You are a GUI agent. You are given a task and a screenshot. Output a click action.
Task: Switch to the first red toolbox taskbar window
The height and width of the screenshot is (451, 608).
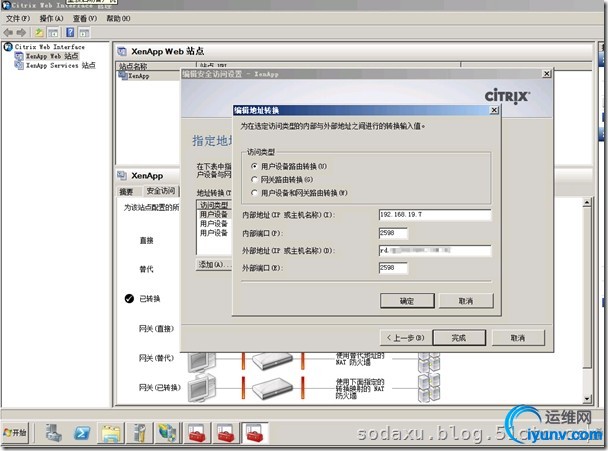[196, 433]
